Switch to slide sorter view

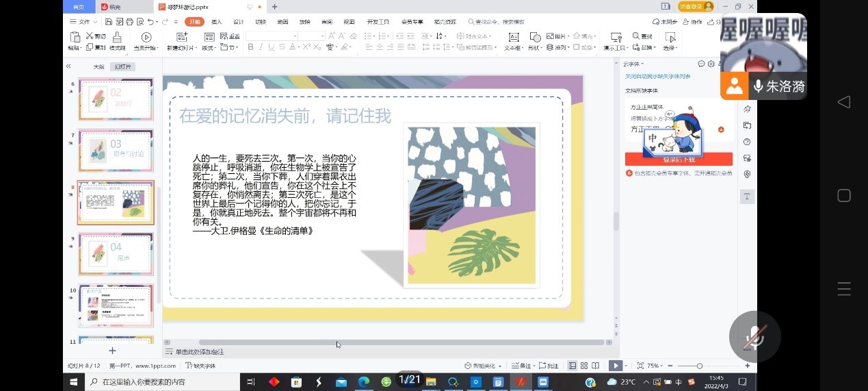[x=584, y=366]
